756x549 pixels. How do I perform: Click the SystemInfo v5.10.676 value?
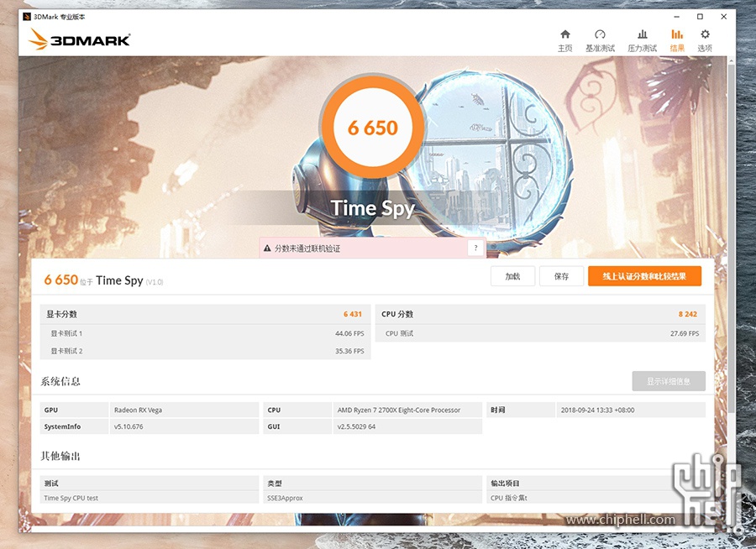[129, 426]
